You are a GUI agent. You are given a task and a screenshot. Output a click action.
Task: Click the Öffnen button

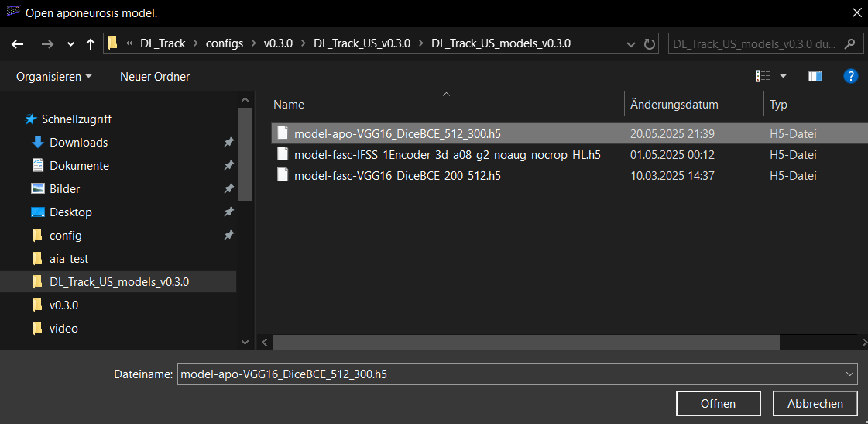point(718,404)
